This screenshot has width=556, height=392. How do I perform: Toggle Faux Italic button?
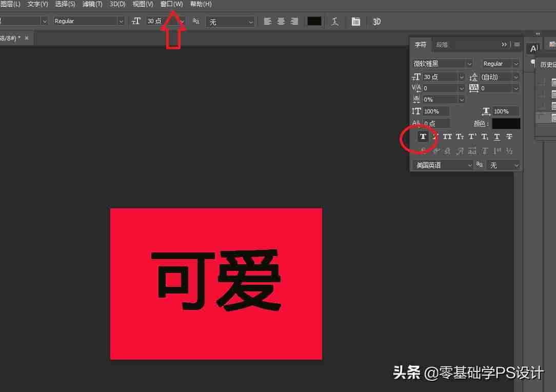coord(435,136)
